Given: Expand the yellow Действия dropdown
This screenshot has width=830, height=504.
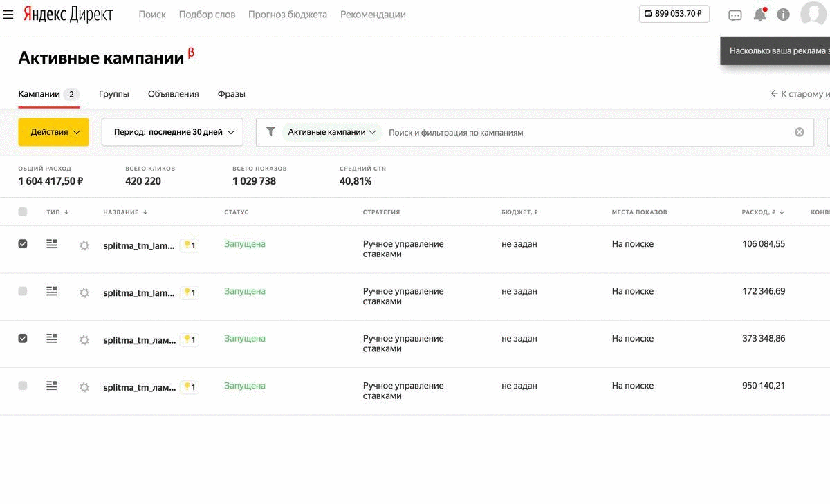Looking at the screenshot, I should [53, 132].
